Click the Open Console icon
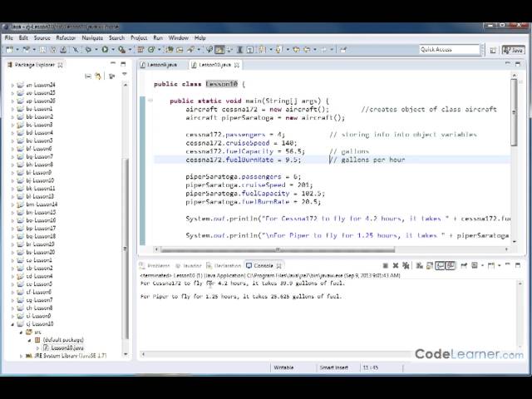This screenshot has width=532, height=399. (x=491, y=266)
